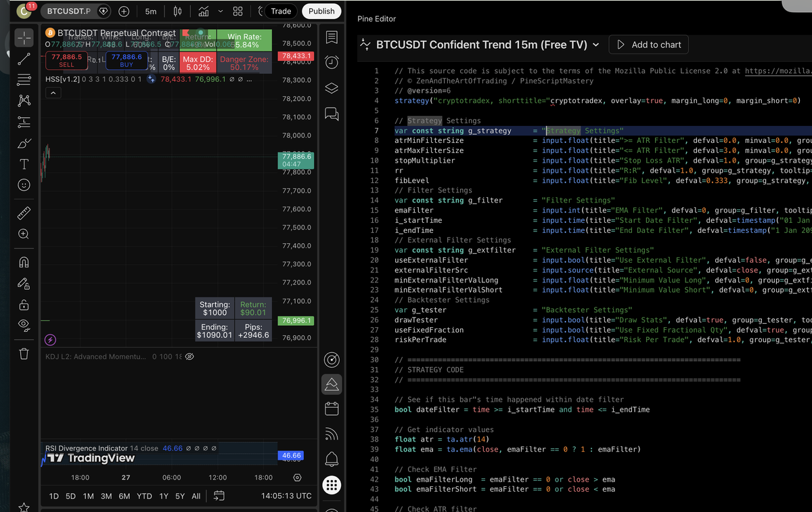Click the blue BUY 77,886.6 button
Image resolution: width=812 pixels, height=512 pixels.
(x=127, y=60)
